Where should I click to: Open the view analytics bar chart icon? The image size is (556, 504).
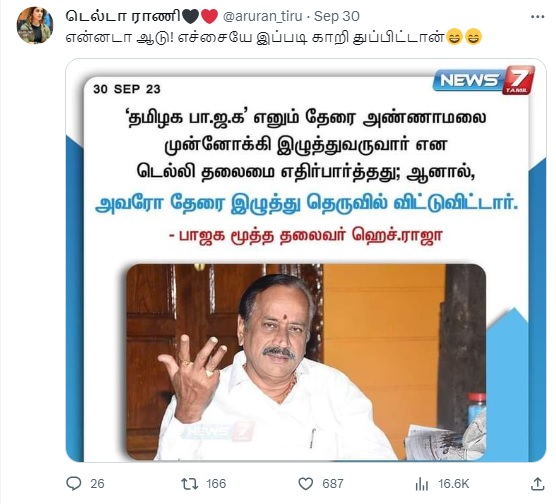[x=422, y=484]
